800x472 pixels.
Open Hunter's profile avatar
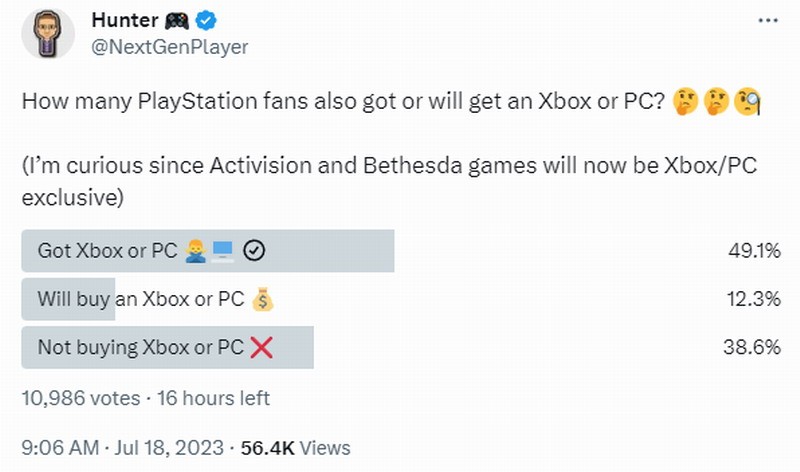(x=47, y=32)
